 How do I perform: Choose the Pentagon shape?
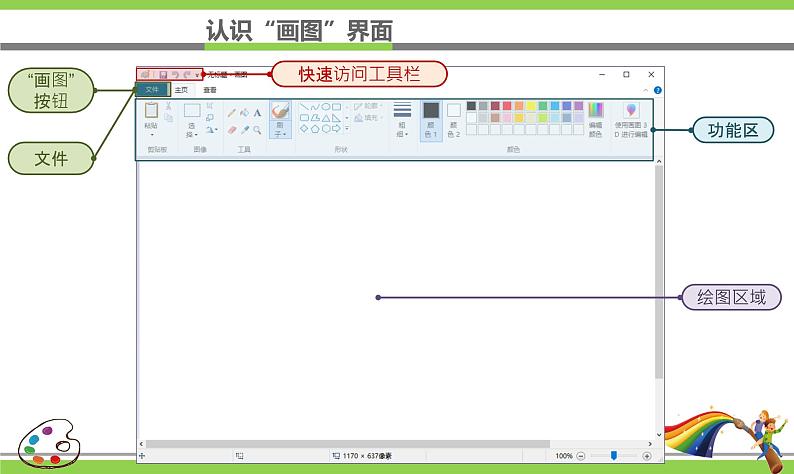315,129
